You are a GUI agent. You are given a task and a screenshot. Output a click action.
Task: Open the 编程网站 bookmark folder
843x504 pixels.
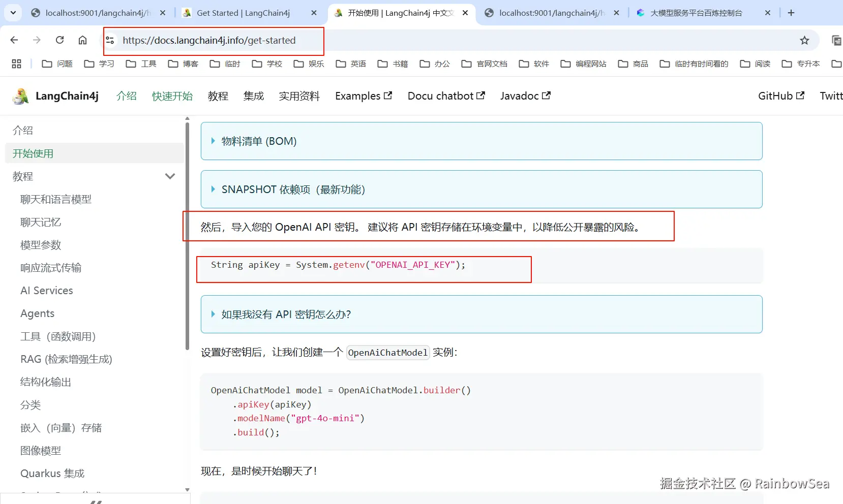[x=583, y=64]
